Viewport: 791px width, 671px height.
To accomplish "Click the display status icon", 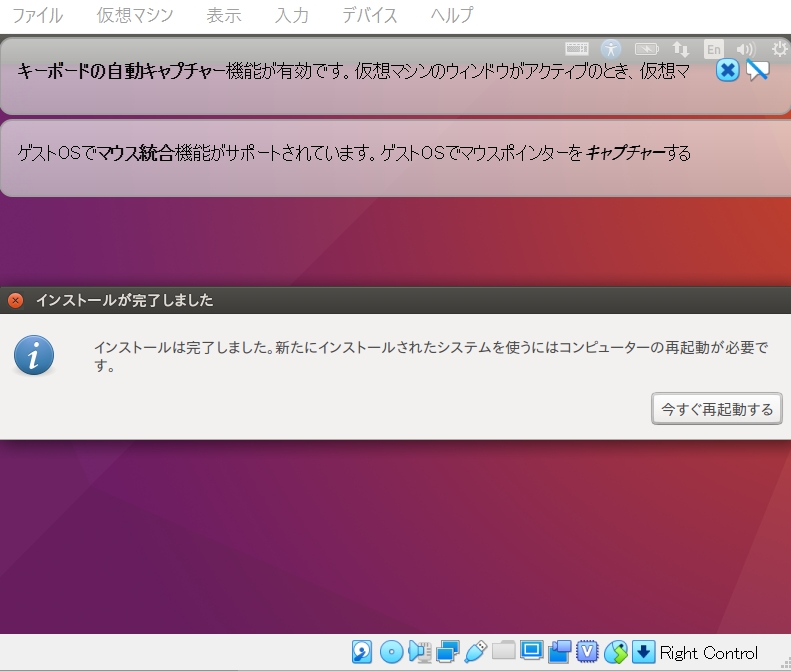I will 531,651.
